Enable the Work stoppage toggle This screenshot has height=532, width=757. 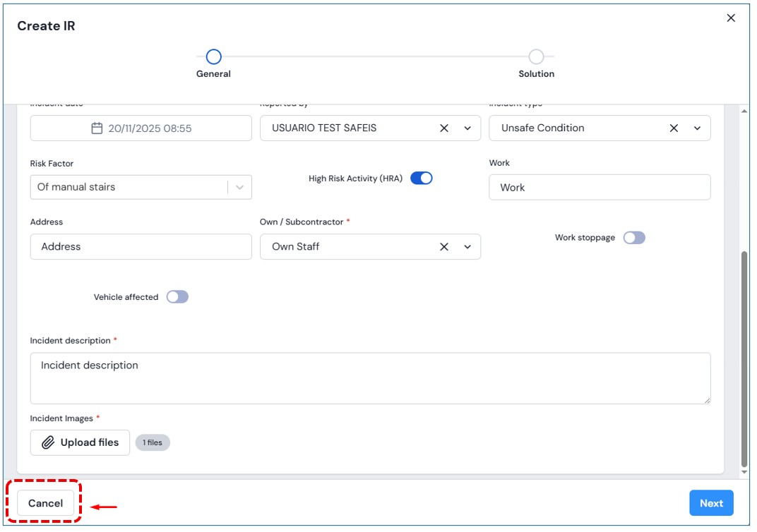click(634, 238)
